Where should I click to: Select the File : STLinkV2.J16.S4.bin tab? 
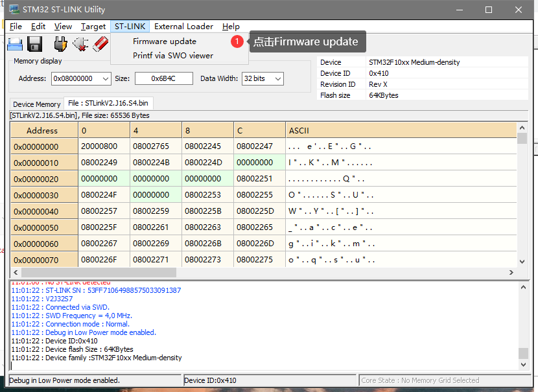(108, 103)
